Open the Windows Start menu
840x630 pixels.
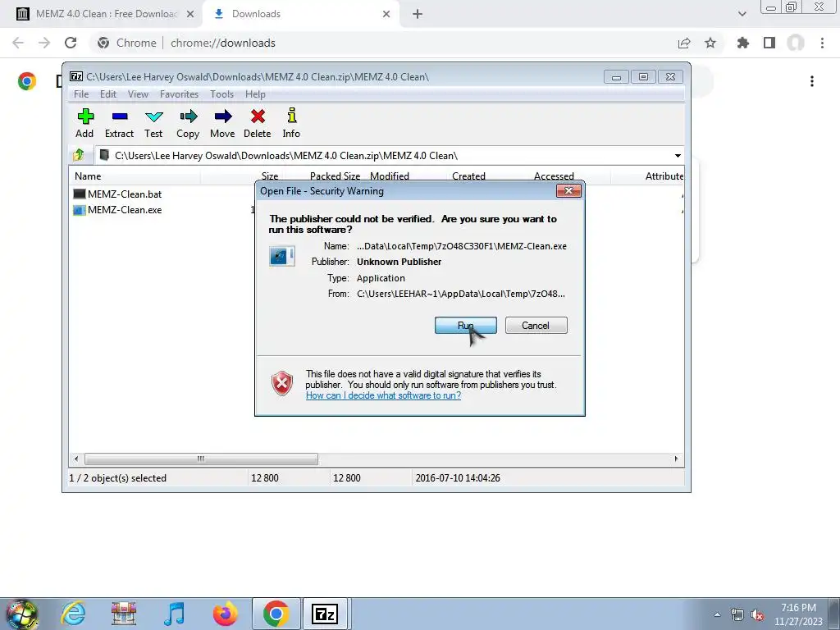click(x=21, y=614)
